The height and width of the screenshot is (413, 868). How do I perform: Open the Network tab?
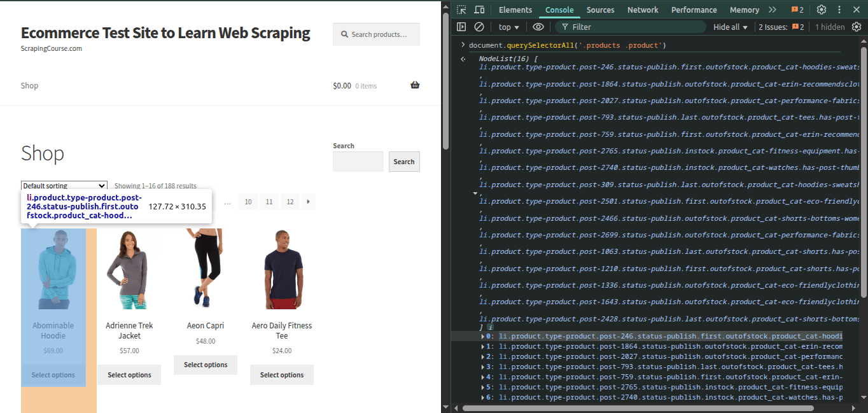tap(643, 10)
